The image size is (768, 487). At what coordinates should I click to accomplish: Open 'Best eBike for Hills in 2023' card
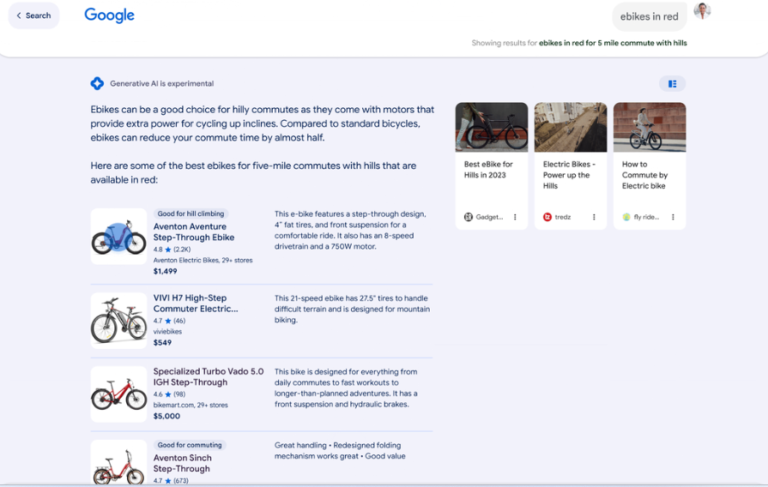coord(491,169)
